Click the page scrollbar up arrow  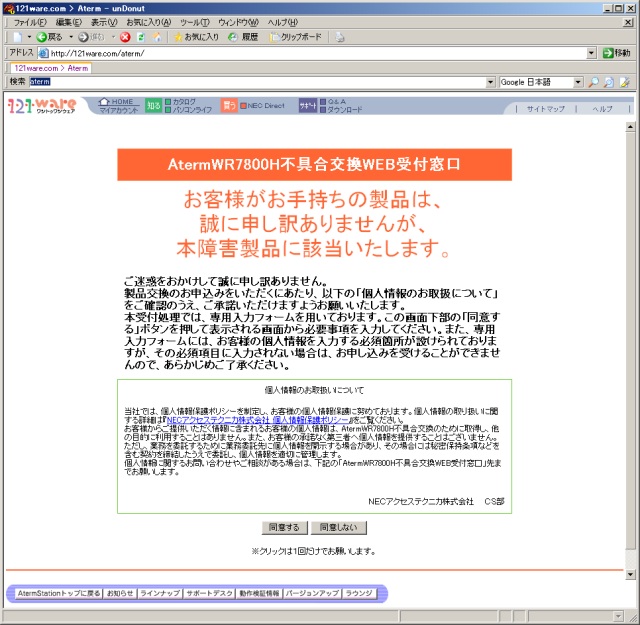click(630, 127)
